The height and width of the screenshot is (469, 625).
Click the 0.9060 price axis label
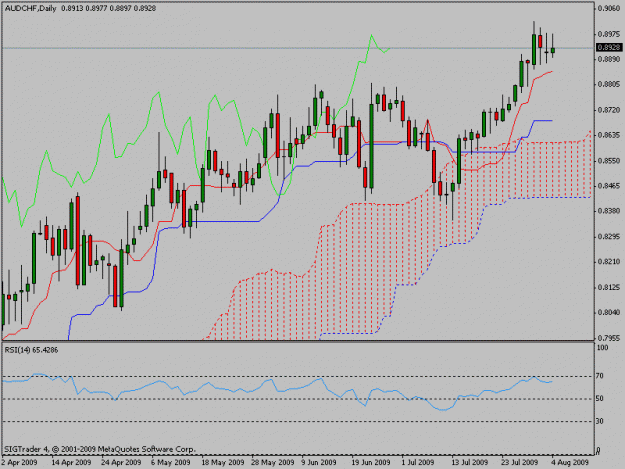pos(609,8)
